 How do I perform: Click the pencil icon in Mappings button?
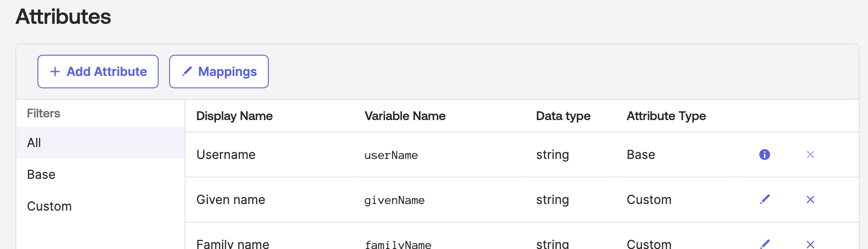(x=187, y=71)
